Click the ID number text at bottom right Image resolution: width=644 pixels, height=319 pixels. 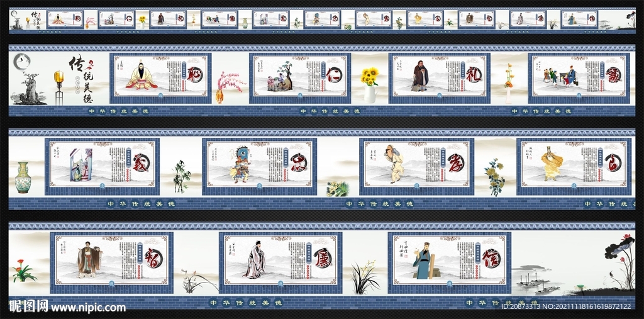(x=567, y=306)
